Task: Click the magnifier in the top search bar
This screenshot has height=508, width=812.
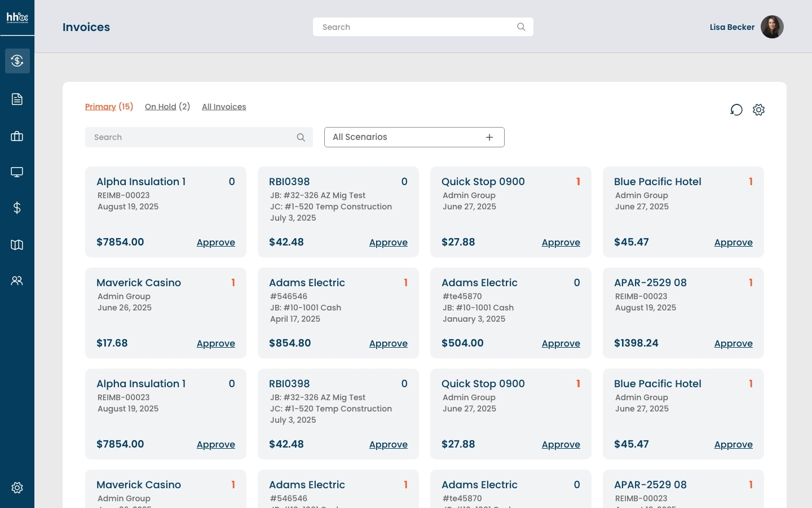Action: pyautogui.click(x=521, y=27)
